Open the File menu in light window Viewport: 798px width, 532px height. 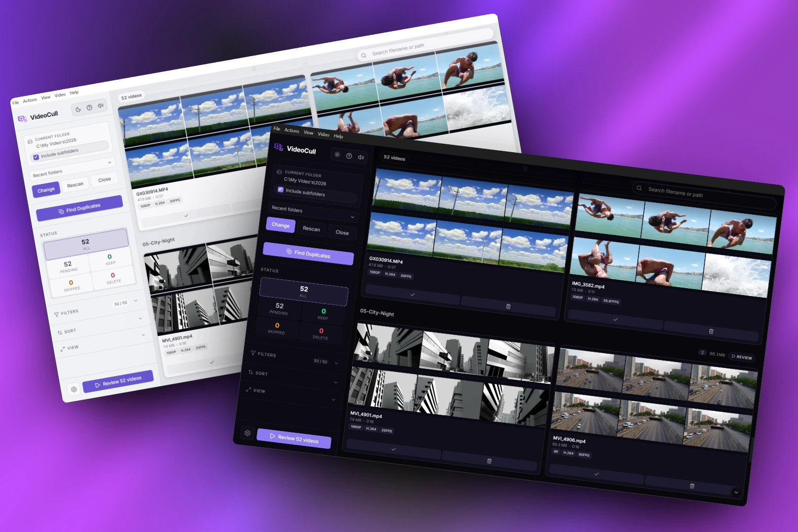tap(15, 102)
